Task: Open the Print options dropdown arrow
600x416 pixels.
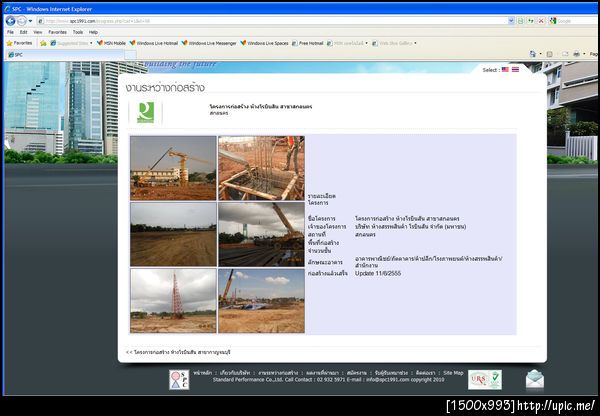Action: coord(584,54)
